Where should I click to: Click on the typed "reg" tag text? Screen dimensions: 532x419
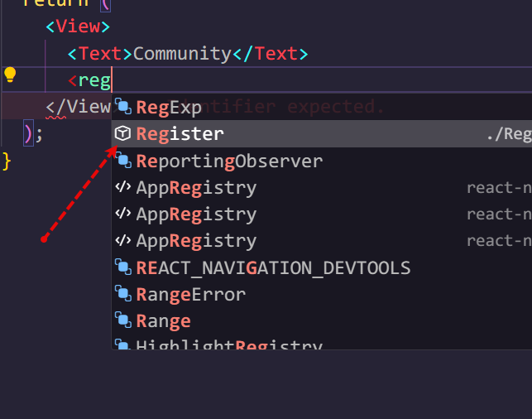94,80
